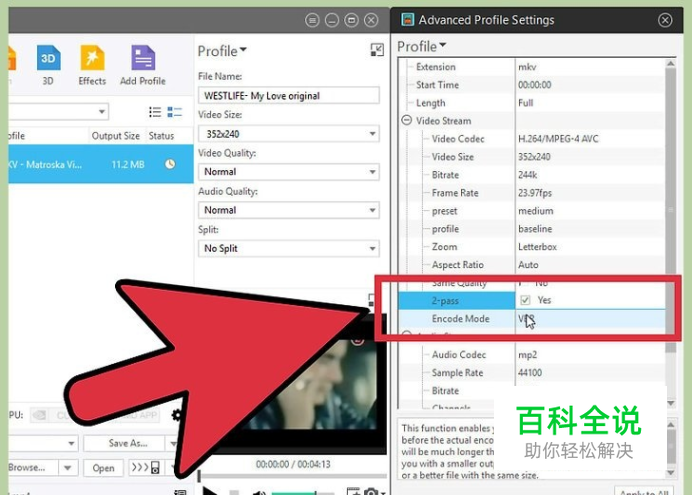
Task: Click the mkv extension value
Action: pos(527,67)
